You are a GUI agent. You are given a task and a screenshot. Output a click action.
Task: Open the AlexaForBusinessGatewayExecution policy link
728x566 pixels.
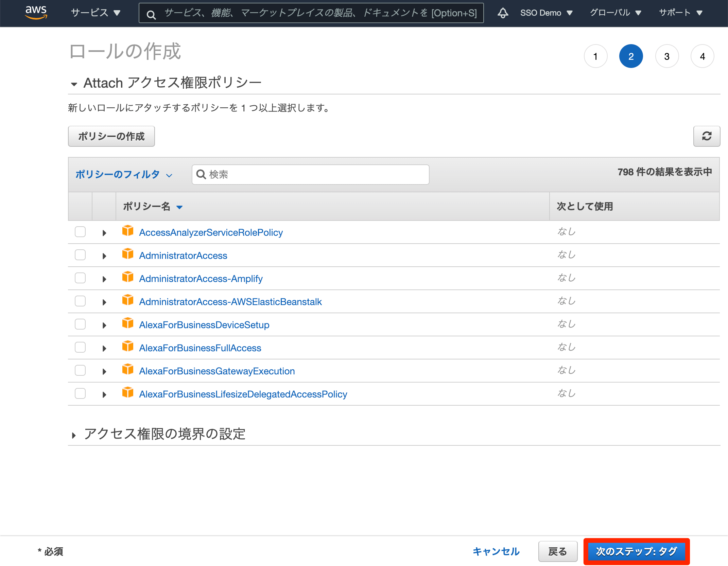tap(217, 371)
